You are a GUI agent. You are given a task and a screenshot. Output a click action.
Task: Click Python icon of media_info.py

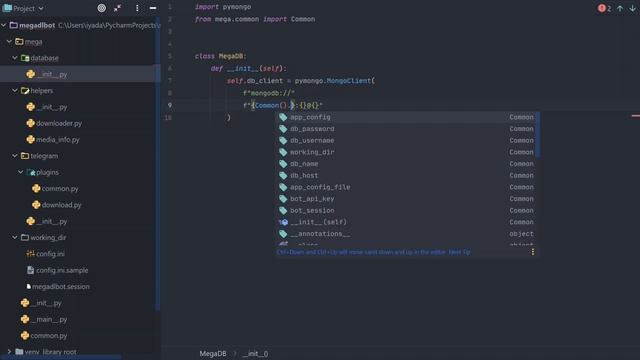pos(31,140)
